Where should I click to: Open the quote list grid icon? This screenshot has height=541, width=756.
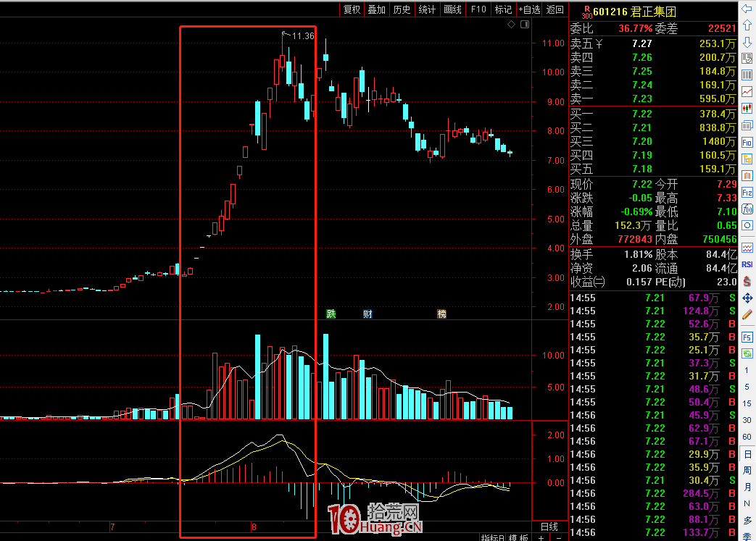click(747, 75)
